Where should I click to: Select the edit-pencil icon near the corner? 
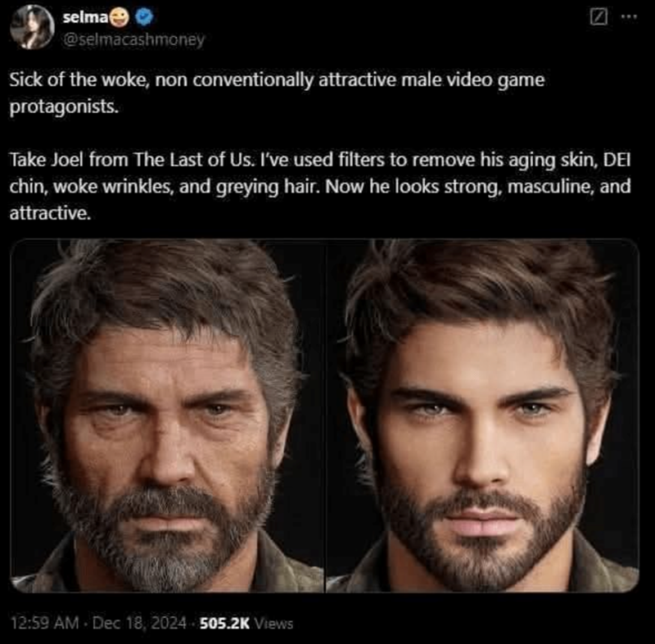click(x=600, y=15)
